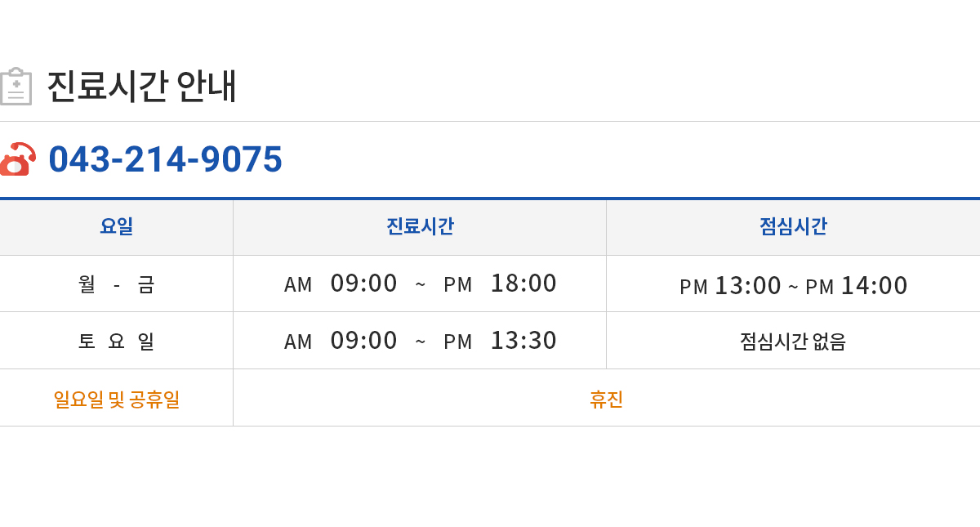This screenshot has height=527, width=980.
Task: Click the tilde between weekday hours
Action: (421, 284)
